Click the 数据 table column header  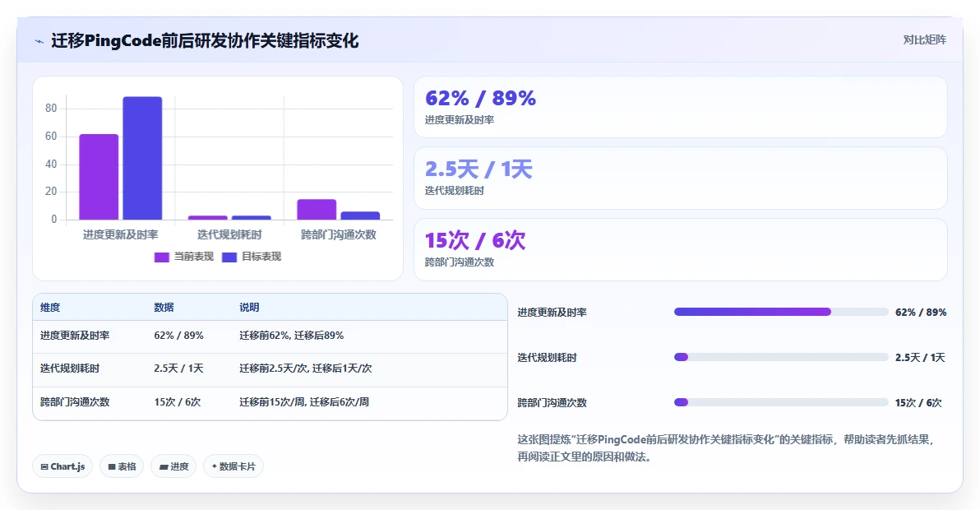[x=164, y=308]
